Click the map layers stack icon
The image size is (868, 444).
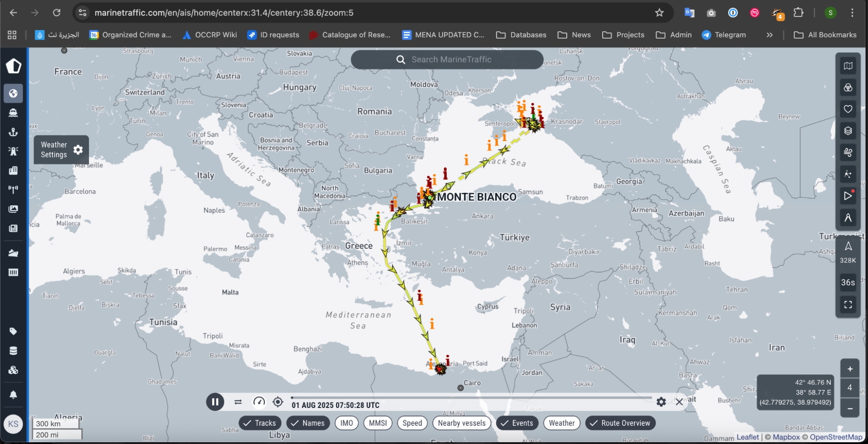[848, 131]
